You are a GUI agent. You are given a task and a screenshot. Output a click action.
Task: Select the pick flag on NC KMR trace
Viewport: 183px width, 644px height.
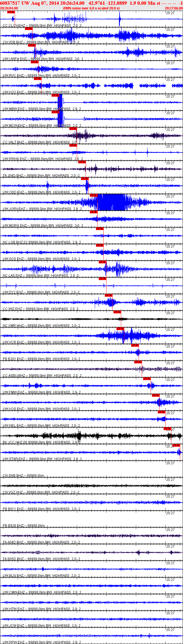click(x=118, y=312)
